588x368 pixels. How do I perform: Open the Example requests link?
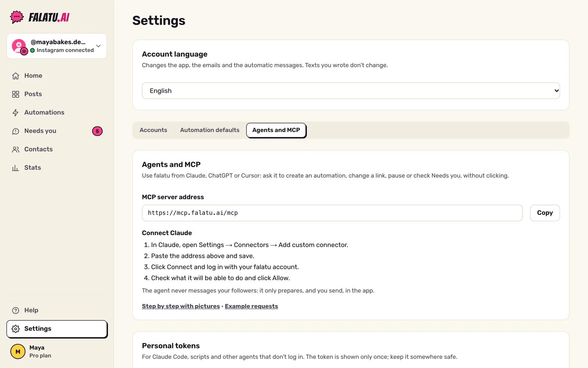(251, 306)
